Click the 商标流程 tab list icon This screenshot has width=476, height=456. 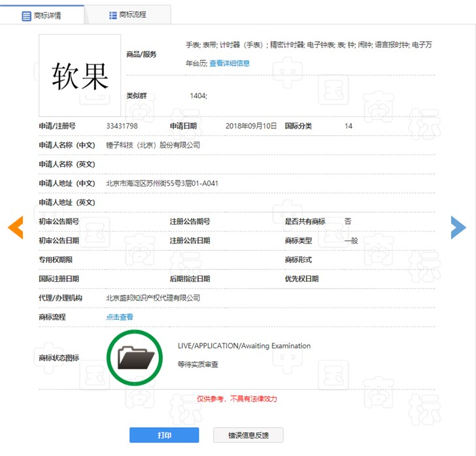coord(113,15)
